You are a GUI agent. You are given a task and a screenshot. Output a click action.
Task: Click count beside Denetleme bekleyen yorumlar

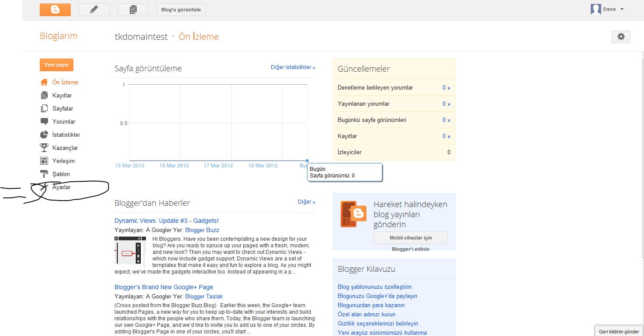tap(446, 87)
